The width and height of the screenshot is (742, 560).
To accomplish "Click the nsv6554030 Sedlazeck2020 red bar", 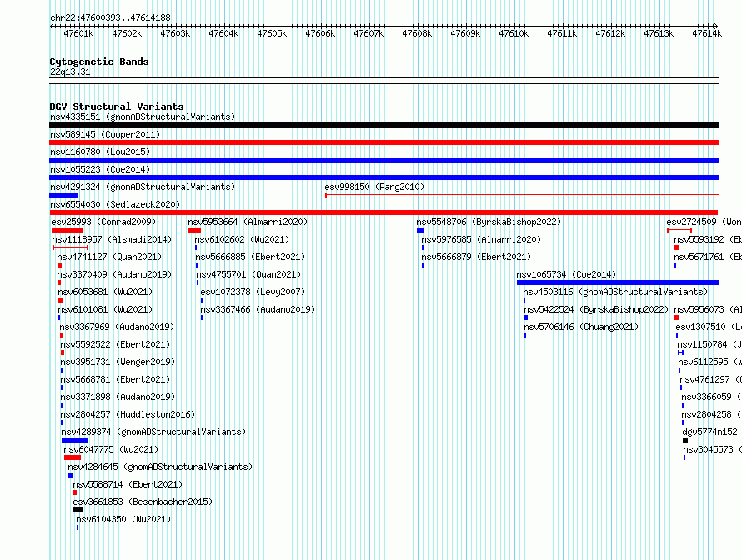I will point(384,212).
